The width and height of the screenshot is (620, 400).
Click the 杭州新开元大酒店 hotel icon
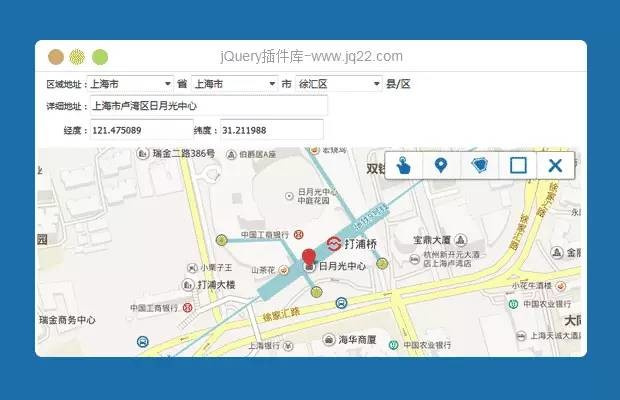[x=414, y=259]
